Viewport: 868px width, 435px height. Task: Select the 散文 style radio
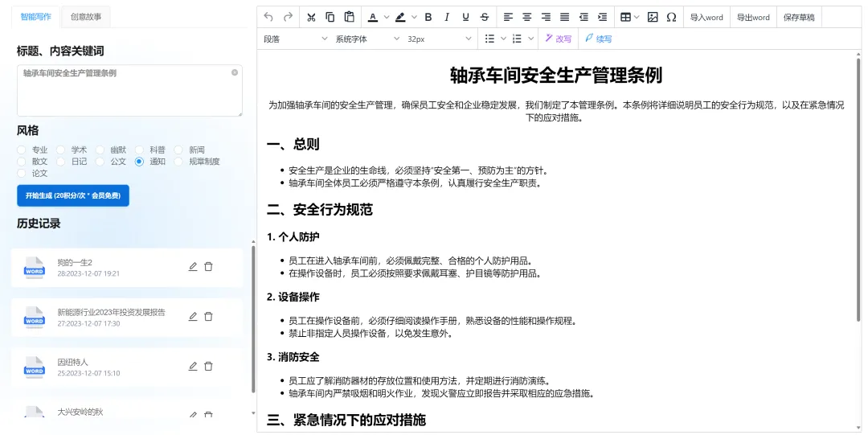[21, 162]
